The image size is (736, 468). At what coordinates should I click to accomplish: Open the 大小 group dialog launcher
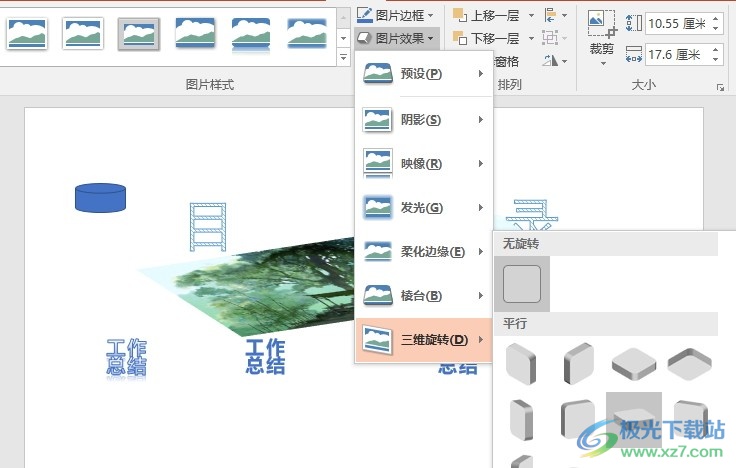click(x=721, y=87)
